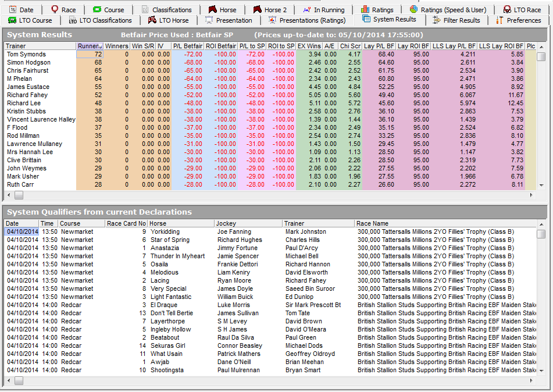Sort by the Runners column header

coord(90,46)
